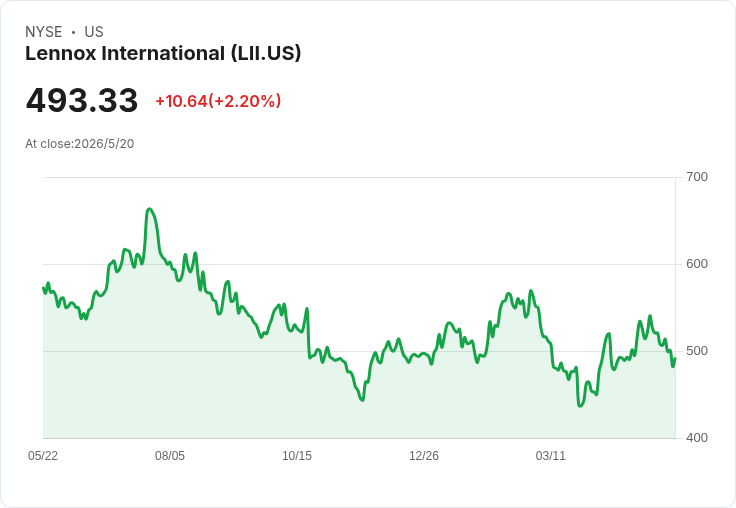Click the leftmost starting point of the chart line
Screen dimensions: 736x508
coord(43,287)
